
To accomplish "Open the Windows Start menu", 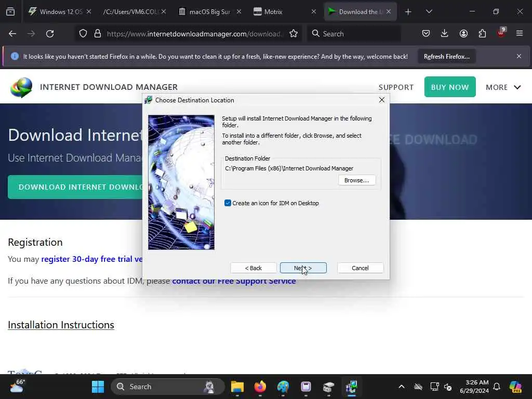I will [98, 387].
